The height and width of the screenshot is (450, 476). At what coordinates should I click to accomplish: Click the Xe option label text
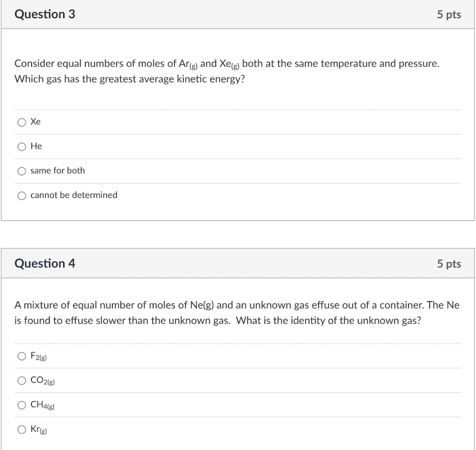click(35, 121)
